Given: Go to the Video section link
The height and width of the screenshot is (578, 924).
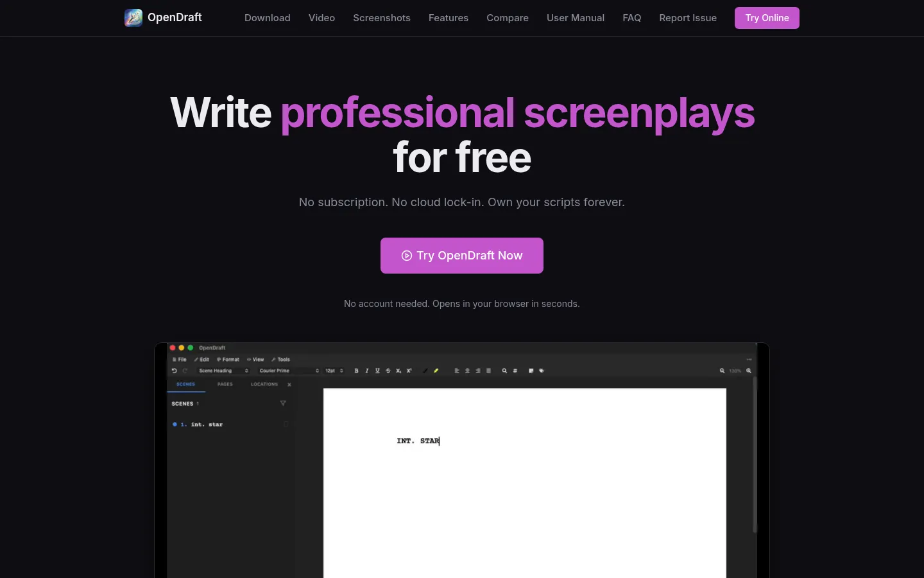Looking at the screenshot, I should click(321, 18).
